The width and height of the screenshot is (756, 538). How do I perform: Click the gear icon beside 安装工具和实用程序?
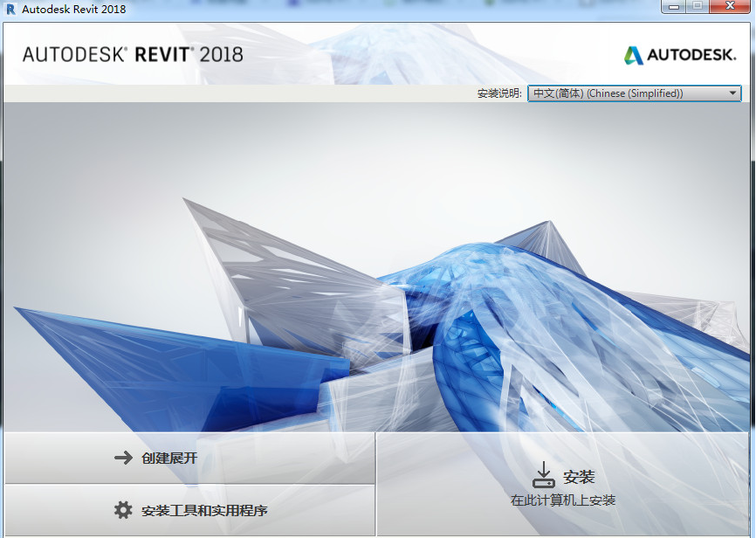(x=123, y=510)
